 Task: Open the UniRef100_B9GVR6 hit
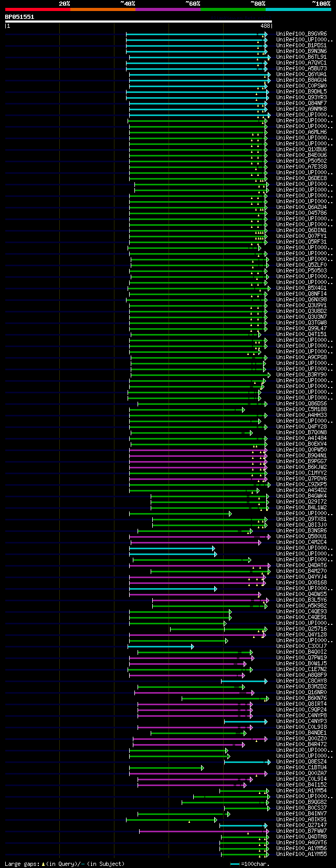point(301,34)
